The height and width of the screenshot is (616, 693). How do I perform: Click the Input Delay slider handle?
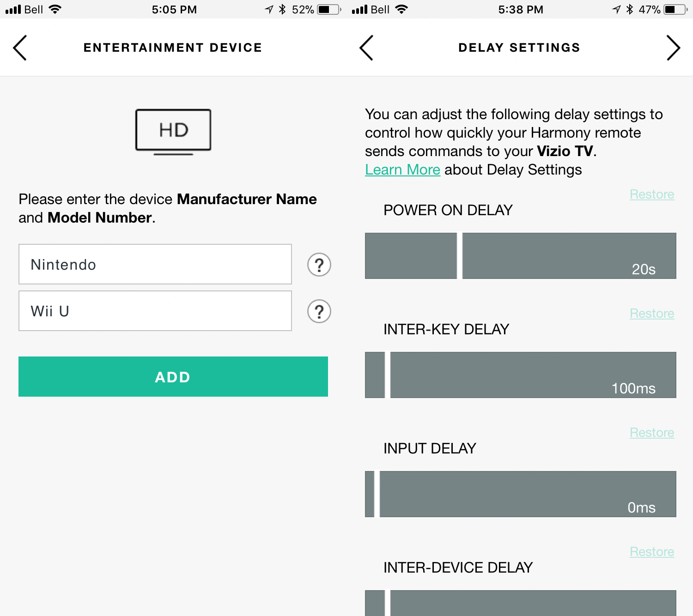tap(377, 494)
